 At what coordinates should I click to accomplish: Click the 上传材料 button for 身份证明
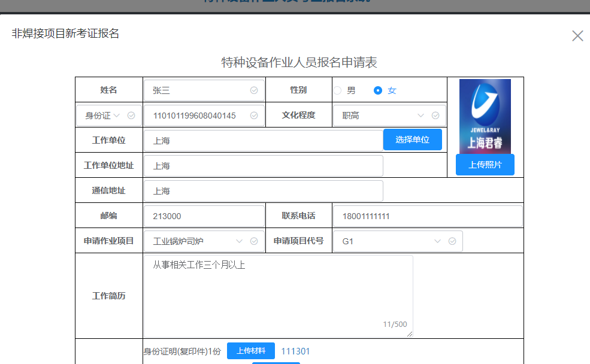[x=250, y=351]
